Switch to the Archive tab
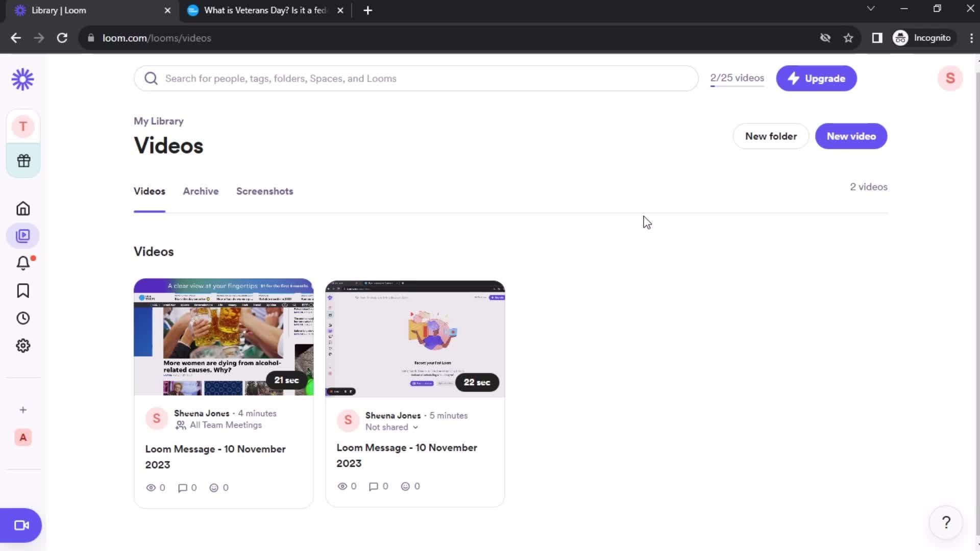This screenshot has width=980, height=551. pos(201,191)
